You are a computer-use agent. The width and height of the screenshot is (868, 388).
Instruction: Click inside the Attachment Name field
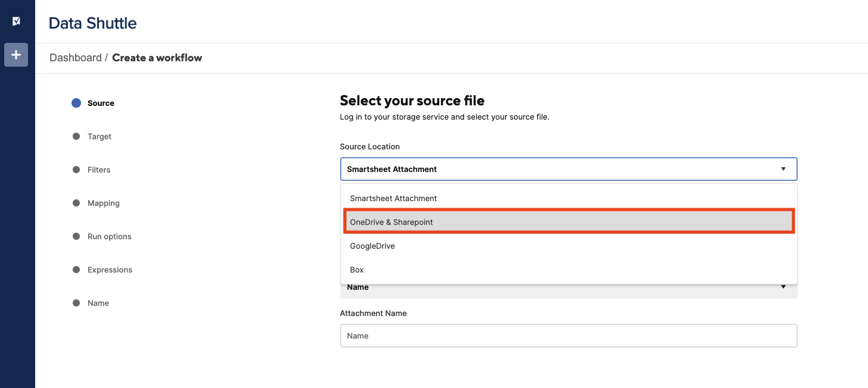[x=568, y=335]
